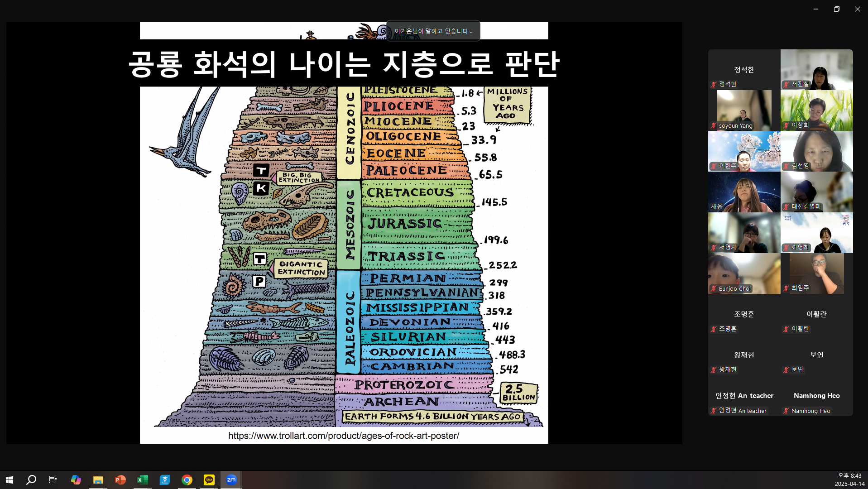Select the 서진실 video tile
This screenshot has width=868, height=489.
pos(817,70)
